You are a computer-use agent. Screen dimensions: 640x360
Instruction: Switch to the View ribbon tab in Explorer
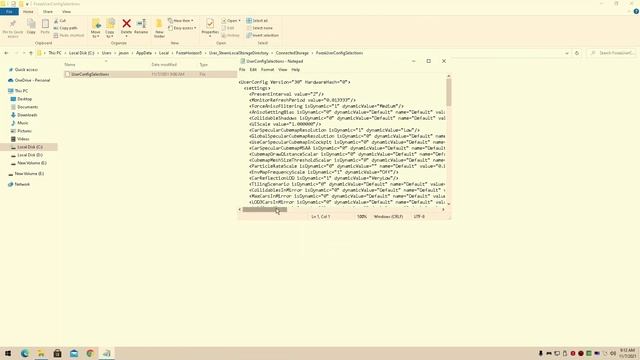(66, 11)
